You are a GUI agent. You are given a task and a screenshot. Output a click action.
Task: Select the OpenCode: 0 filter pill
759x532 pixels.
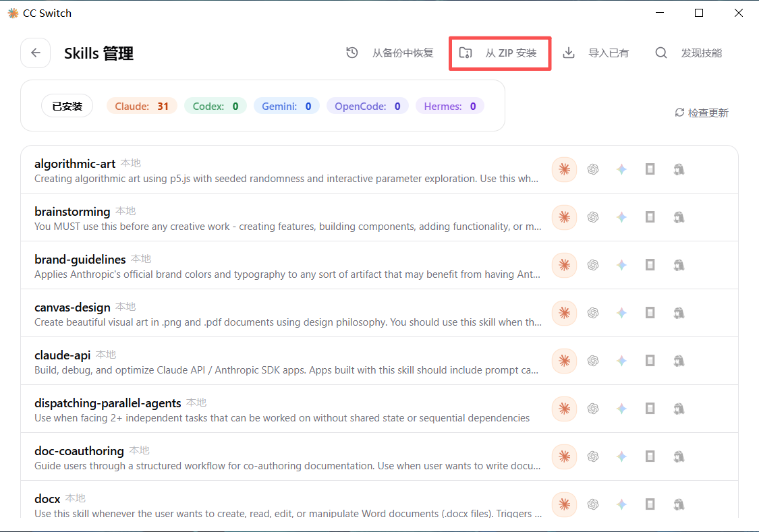(368, 106)
